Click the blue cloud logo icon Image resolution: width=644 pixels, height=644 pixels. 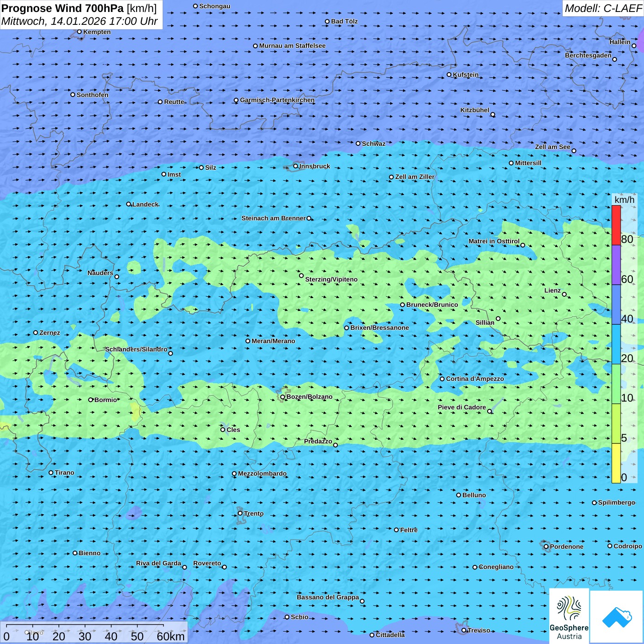pos(617,617)
